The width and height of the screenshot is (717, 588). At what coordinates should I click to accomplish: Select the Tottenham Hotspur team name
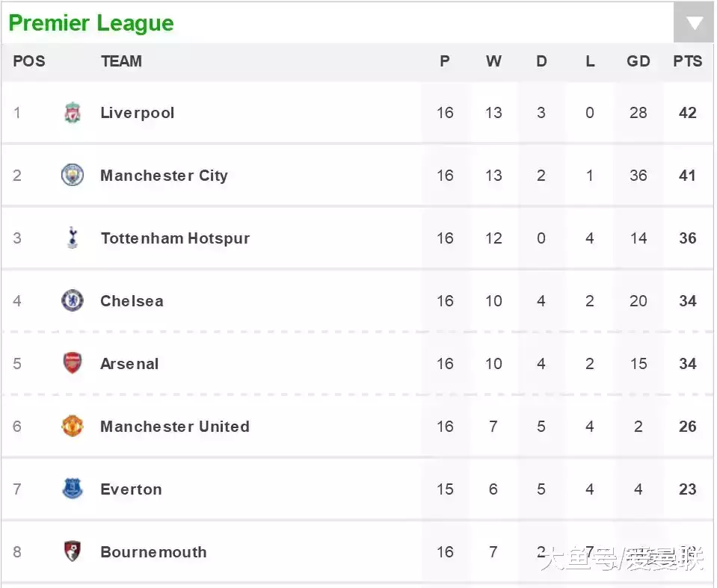tap(176, 238)
